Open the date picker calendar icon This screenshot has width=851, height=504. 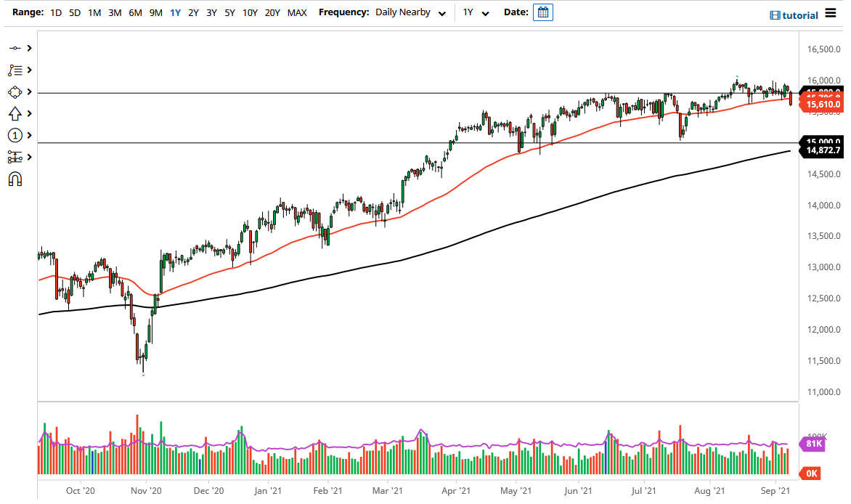pos(543,12)
